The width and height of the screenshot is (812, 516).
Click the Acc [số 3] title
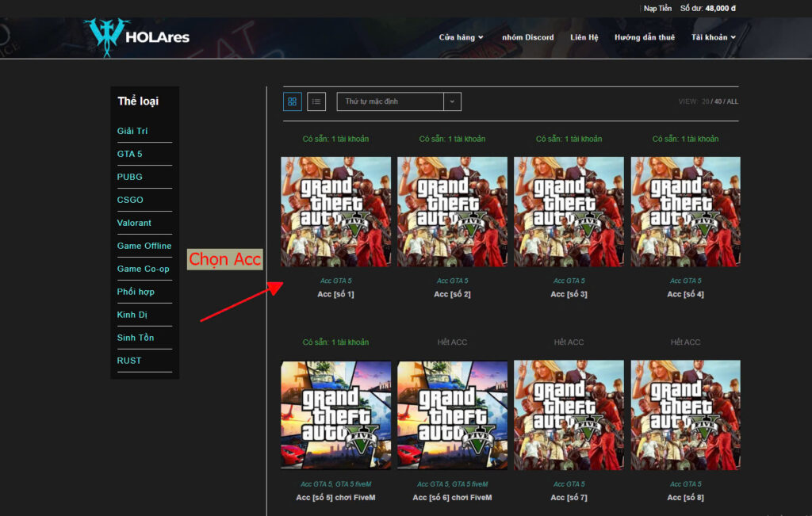(569, 294)
